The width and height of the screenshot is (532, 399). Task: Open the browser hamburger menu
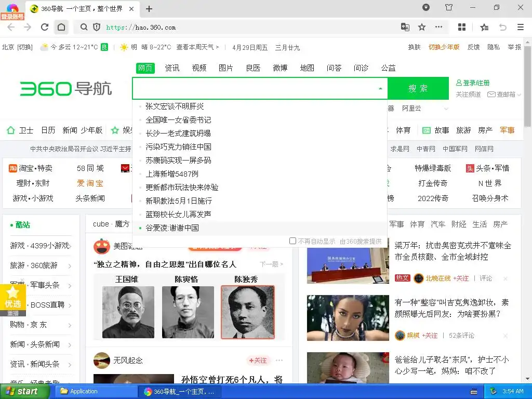click(x=521, y=27)
